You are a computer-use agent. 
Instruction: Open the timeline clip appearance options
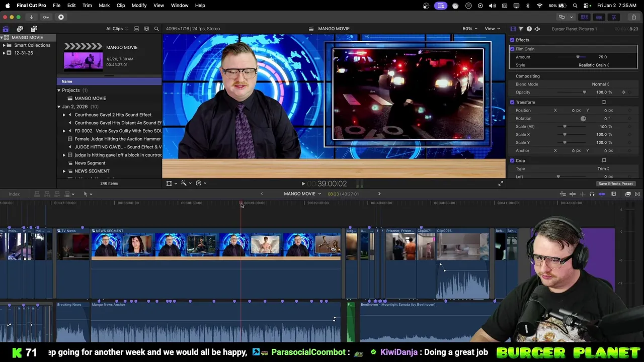coord(614,194)
